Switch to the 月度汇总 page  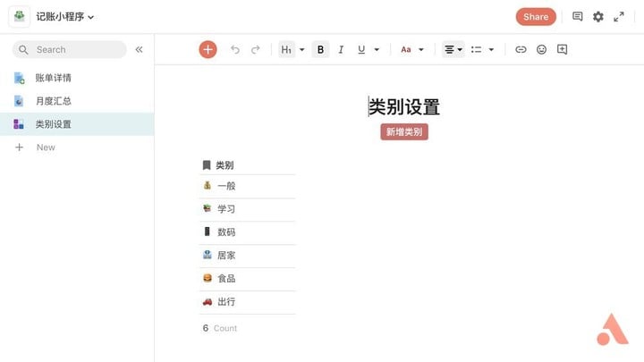click(53, 101)
